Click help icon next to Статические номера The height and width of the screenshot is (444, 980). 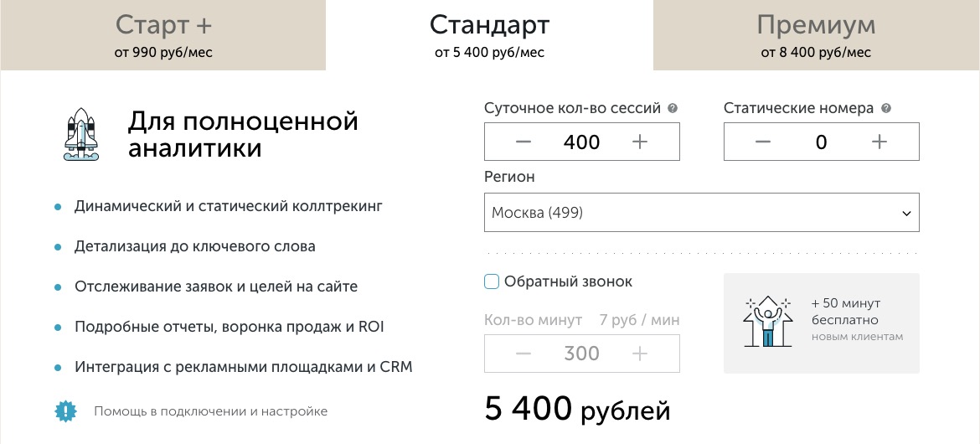tap(885, 108)
